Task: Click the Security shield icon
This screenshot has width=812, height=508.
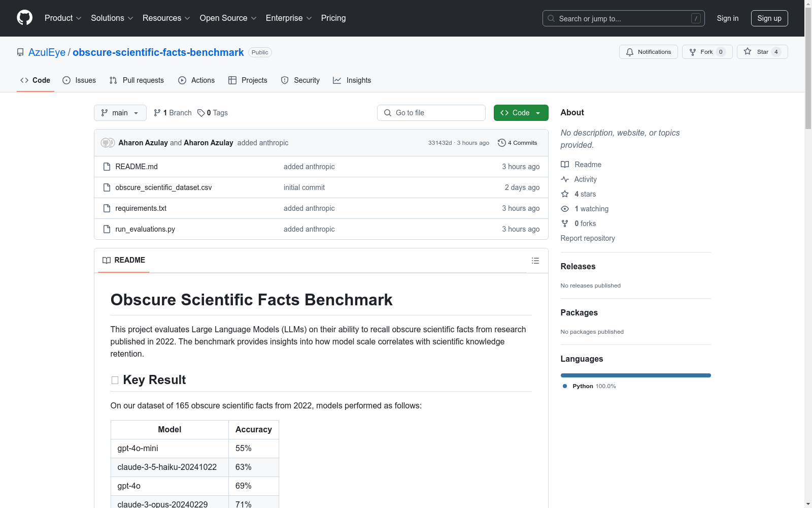Action: [x=285, y=80]
